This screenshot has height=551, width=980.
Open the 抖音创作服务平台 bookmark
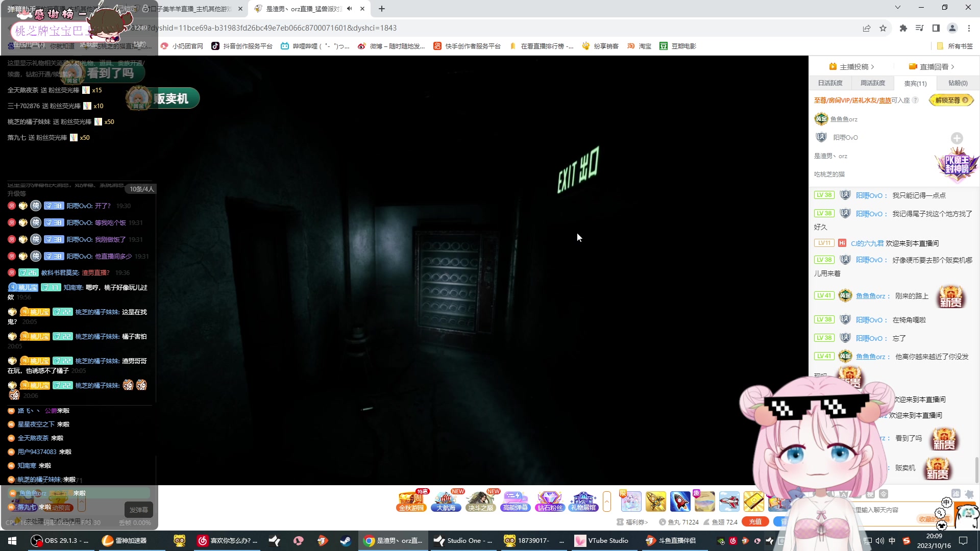coord(242,46)
